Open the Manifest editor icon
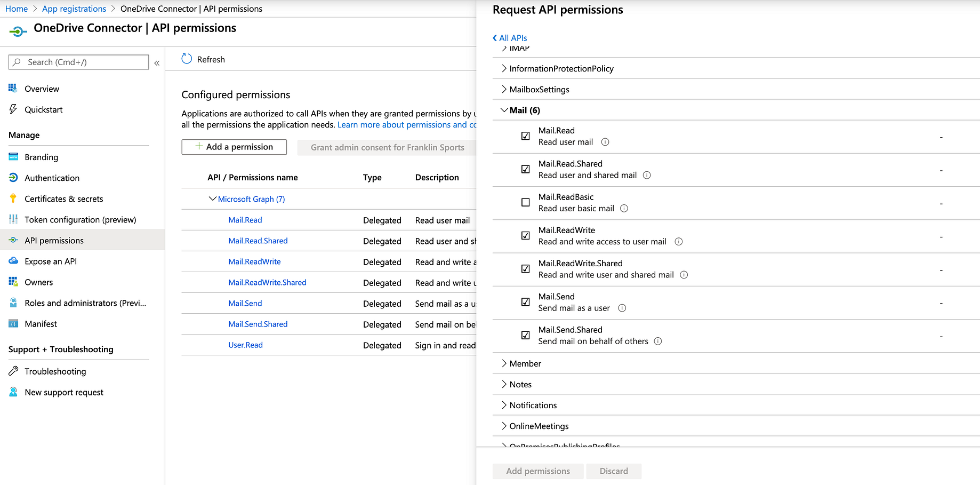The image size is (980, 485). 13,323
